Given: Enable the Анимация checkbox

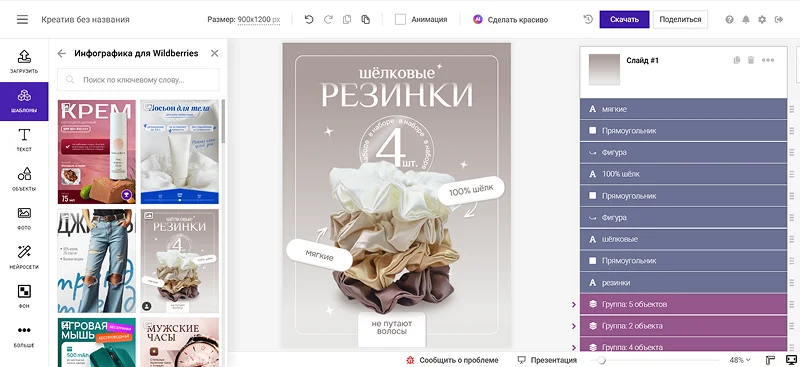Looking at the screenshot, I should click(x=401, y=19).
